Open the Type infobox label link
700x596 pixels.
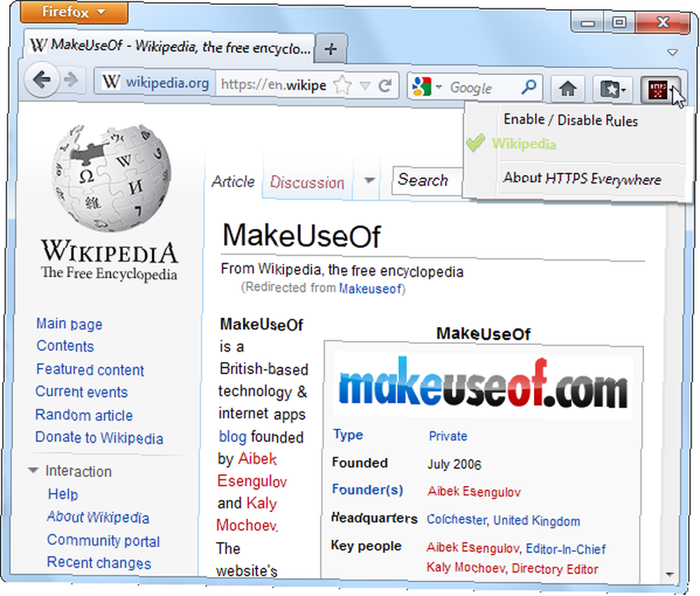point(348,434)
